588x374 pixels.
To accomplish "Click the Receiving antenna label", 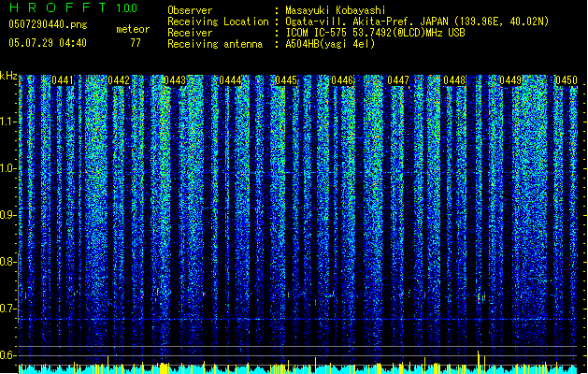I will 215,44.
